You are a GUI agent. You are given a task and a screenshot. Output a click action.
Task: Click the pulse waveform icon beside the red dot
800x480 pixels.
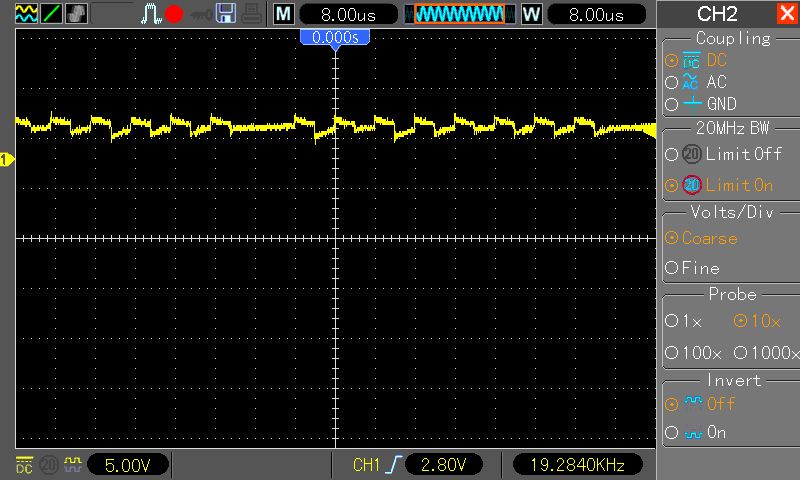(150, 14)
